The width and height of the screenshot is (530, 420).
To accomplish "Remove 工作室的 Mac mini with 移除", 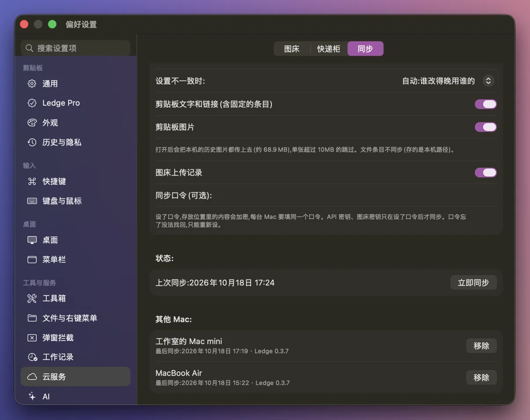I will (482, 346).
